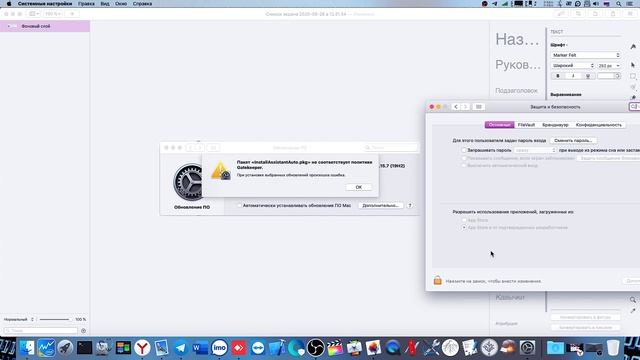Open Stocks chart icon in dock
This screenshot has height=360, width=640.
click(x=46, y=348)
